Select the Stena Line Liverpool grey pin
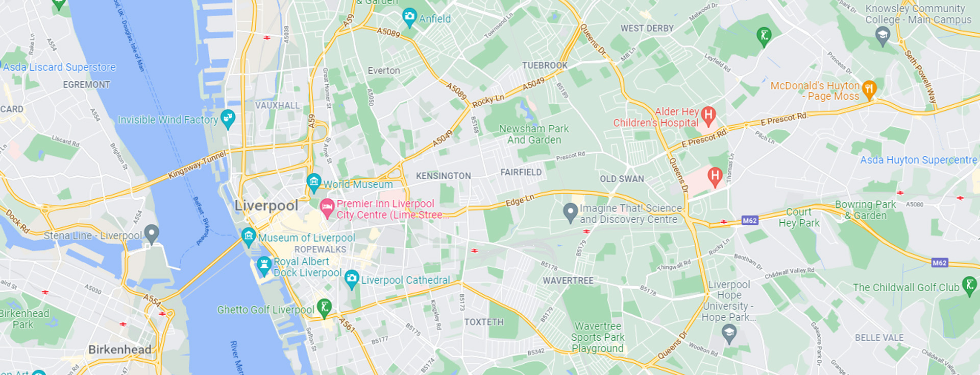The height and width of the screenshot is (375, 980). pyautogui.click(x=152, y=235)
